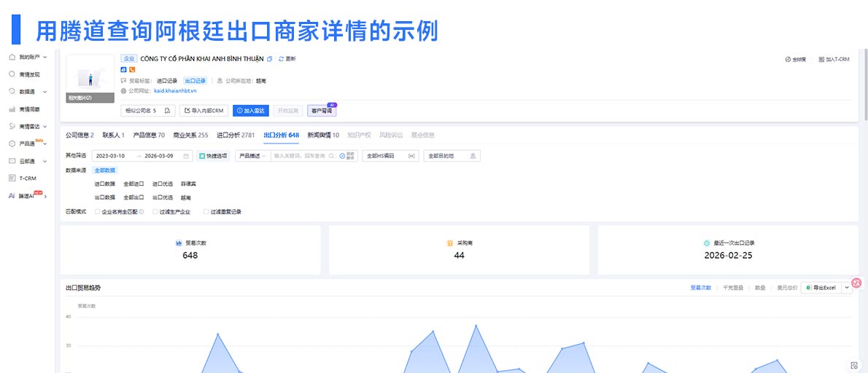This screenshot has width=868, height=373.
Task: Switch to the 公司信息 tab
Action: click(x=80, y=135)
